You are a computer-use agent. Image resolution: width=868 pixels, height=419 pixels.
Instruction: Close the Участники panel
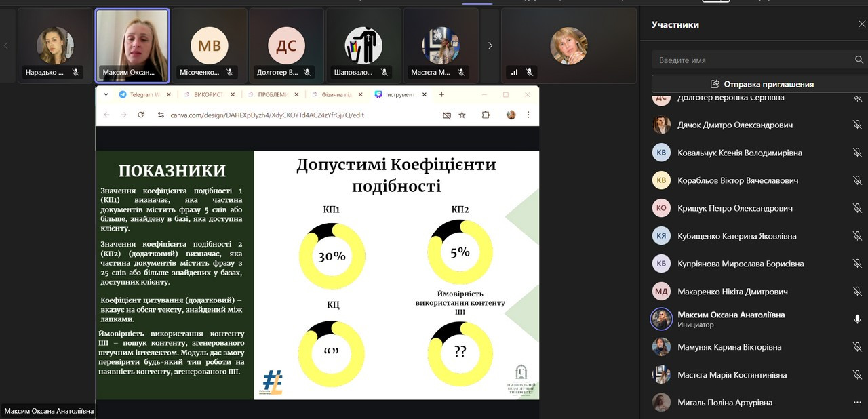click(x=861, y=24)
